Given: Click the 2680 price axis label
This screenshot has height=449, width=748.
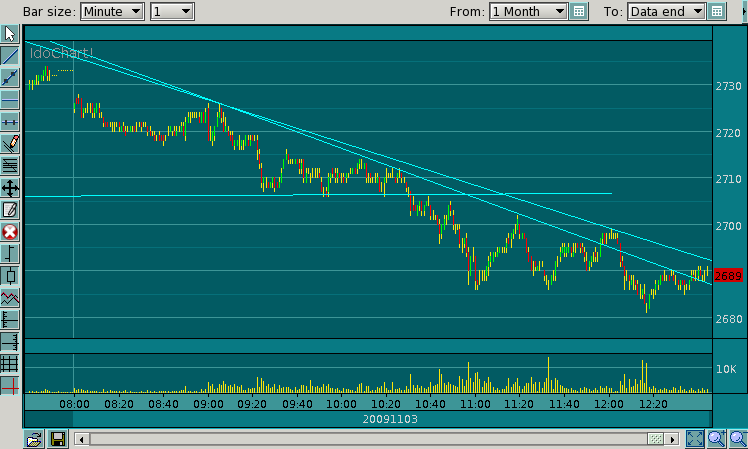Looking at the screenshot, I should (x=728, y=319).
